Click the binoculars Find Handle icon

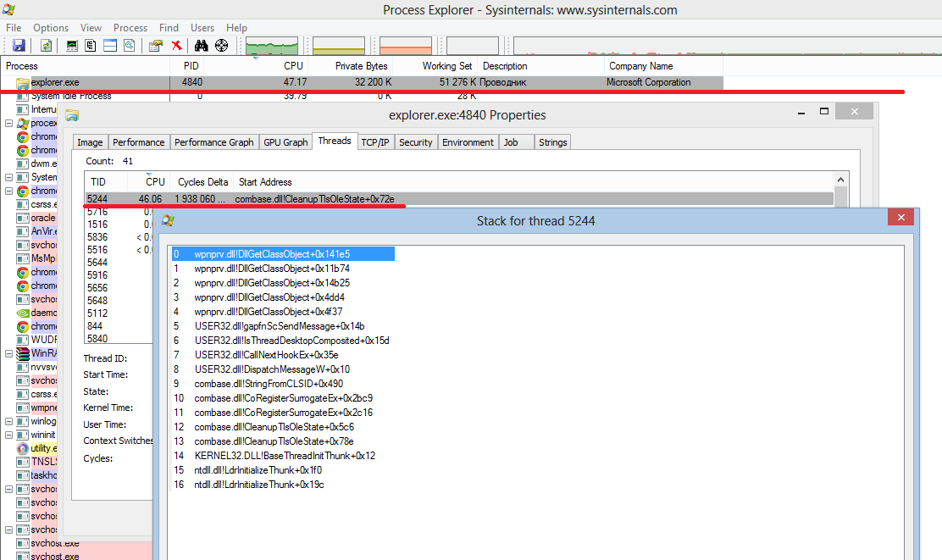tap(202, 46)
